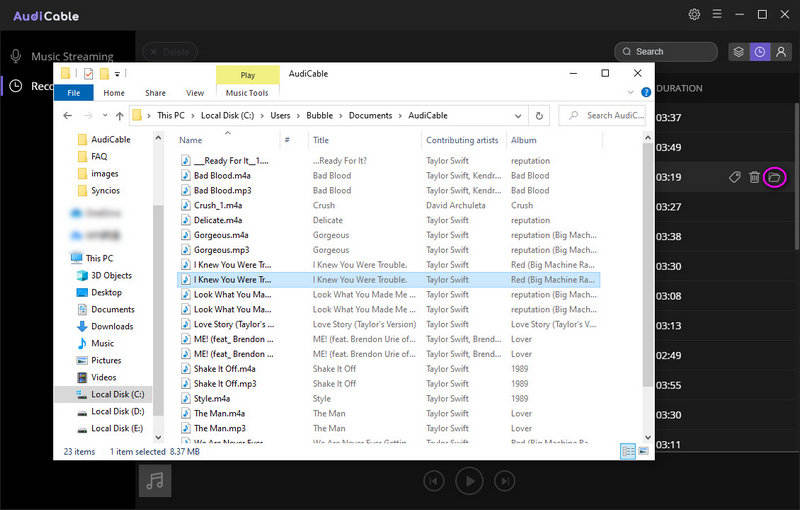Open the File tab in Explorer
This screenshot has height=510, width=800.
(x=73, y=93)
